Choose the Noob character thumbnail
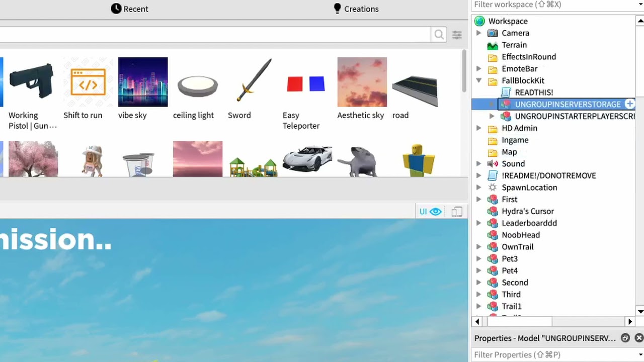644x362 pixels. (417, 159)
